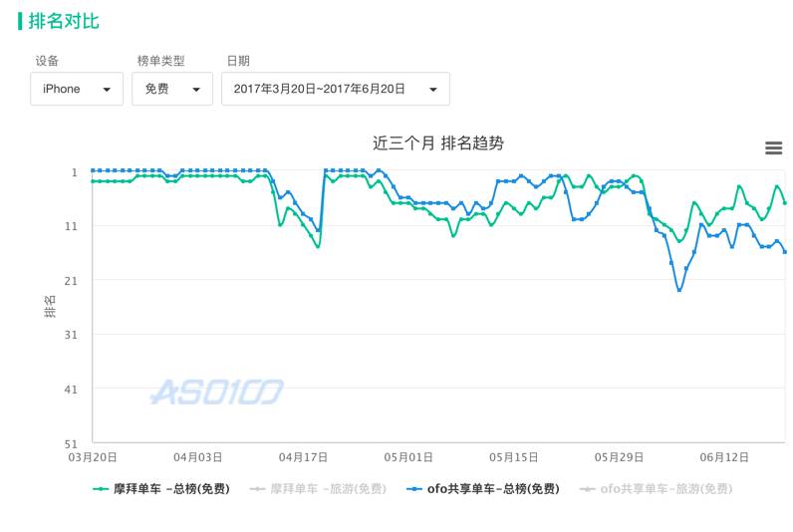
Task: Open the 榜单类型 免费 dropdown
Action: pyautogui.click(x=172, y=89)
